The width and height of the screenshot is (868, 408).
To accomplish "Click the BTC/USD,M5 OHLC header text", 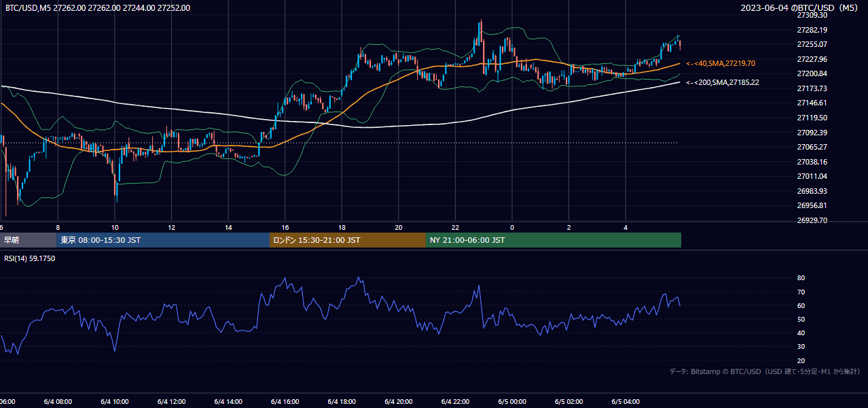I will tap(98, 8).
